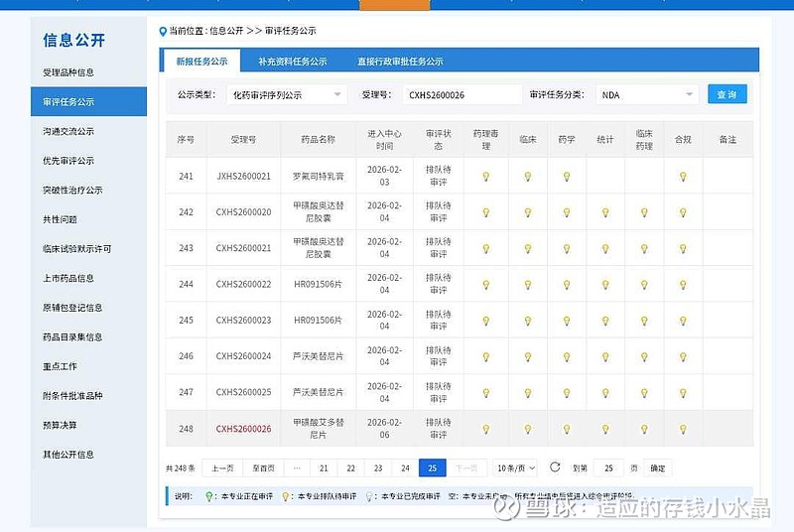Click 统计 lightbulb icon in row 242
The image size is (794, 532).
click(x=605, y=212)
